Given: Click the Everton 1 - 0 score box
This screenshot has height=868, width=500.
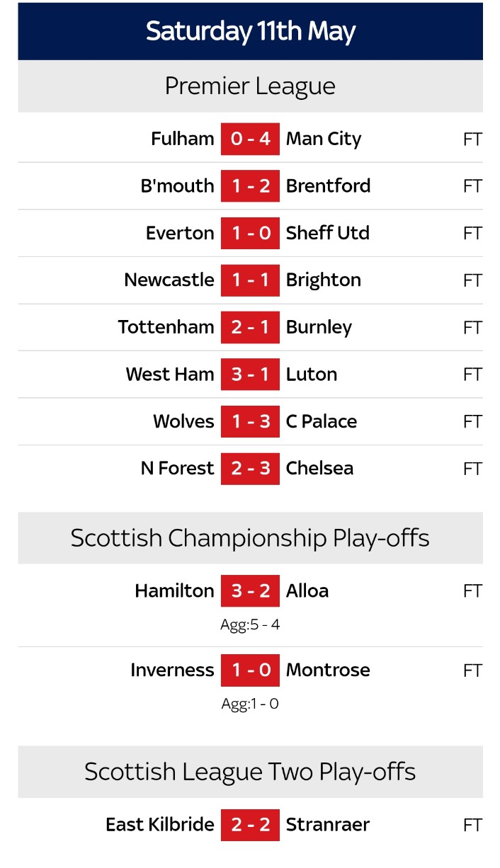Looking at the screenshot, I should pyautogui.click(x=250, y=233).
